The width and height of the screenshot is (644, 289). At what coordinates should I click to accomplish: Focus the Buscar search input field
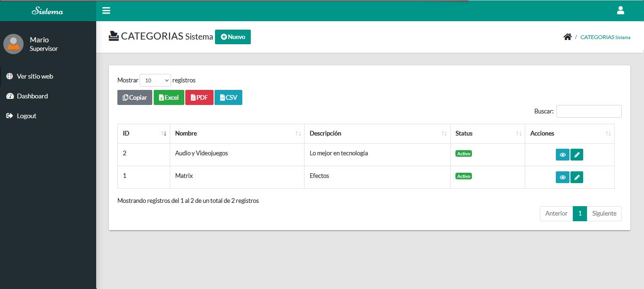(x=588, y=111)
